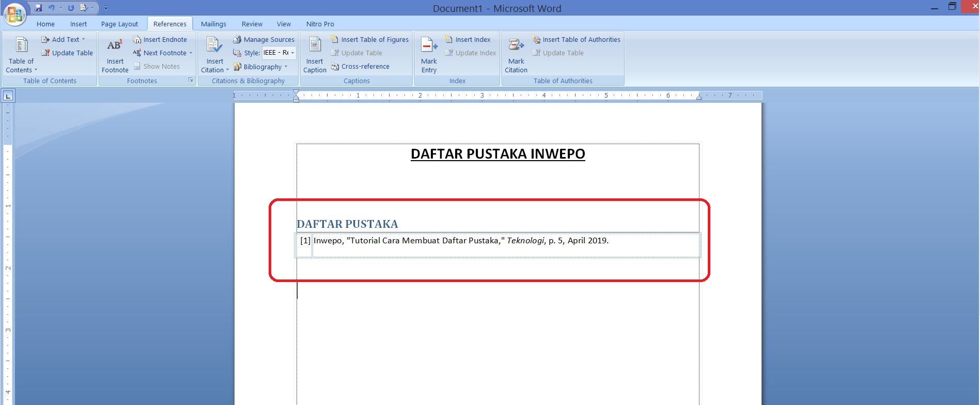Insert Table of Figures
This screenshot has width=980, height=405.
point(369,39)
